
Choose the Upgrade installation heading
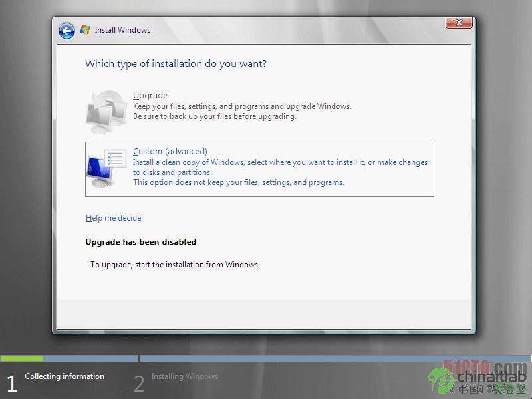(150, 95)
